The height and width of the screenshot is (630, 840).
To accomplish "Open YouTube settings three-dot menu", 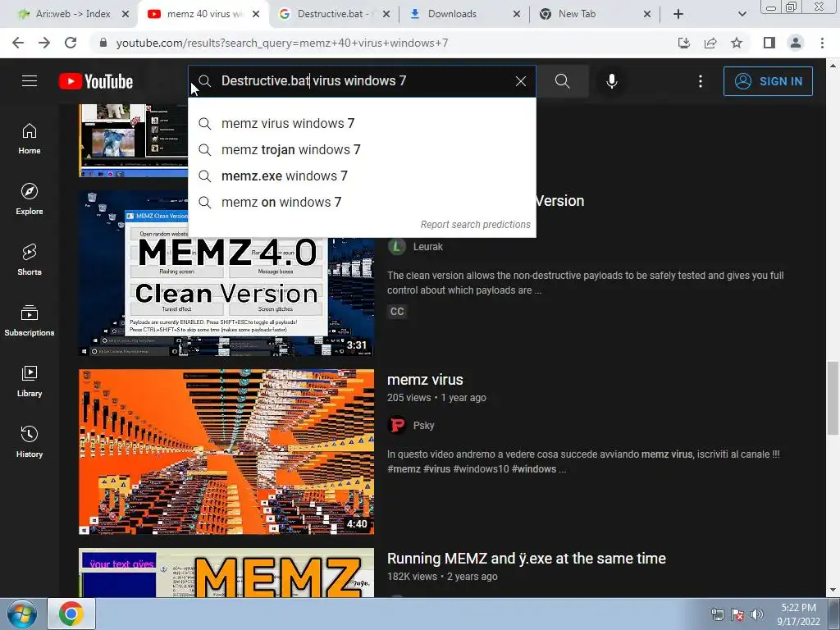I will tap(701, 81).
